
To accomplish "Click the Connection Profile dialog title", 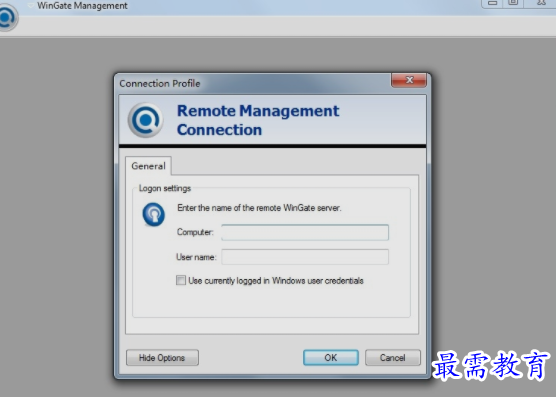I will [160, 84].
